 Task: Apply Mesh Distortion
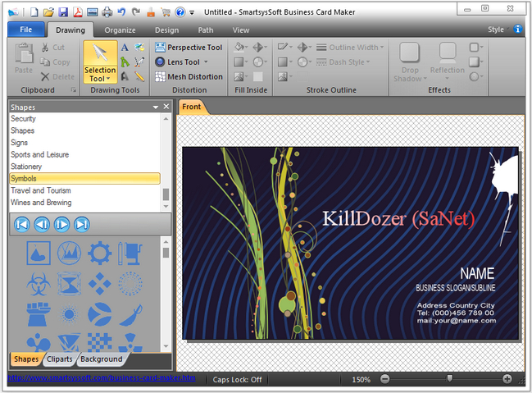(x=189, y=77)
